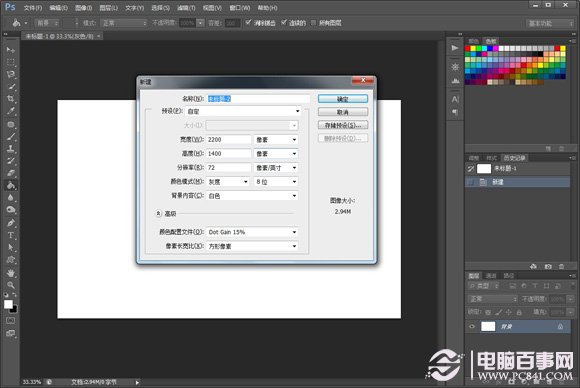Toggle the contiguous checkbox in options bar
Viewport: 580px width, 388px height.
[284, 23]
